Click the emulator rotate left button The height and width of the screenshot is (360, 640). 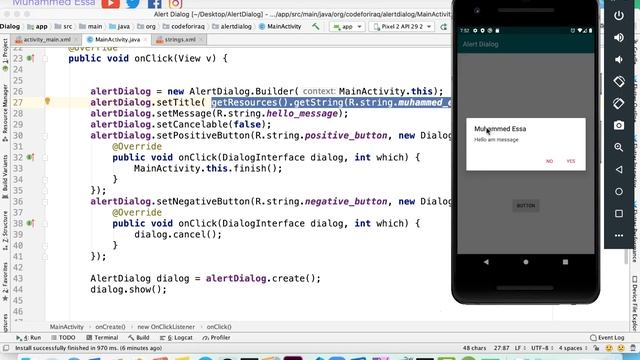click(619, 81)
